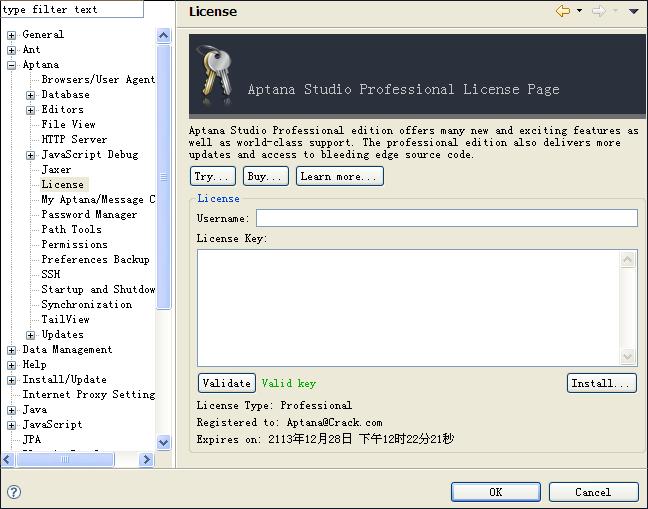
Task: Click the Cancel button
Action: [593, 492]
